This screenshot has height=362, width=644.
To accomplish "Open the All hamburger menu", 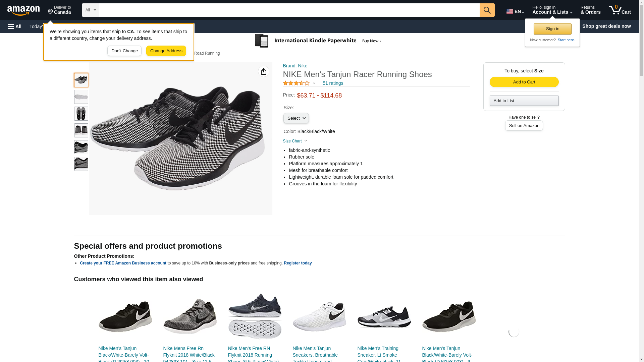I will pyautogui.click(x=15, y=26).
